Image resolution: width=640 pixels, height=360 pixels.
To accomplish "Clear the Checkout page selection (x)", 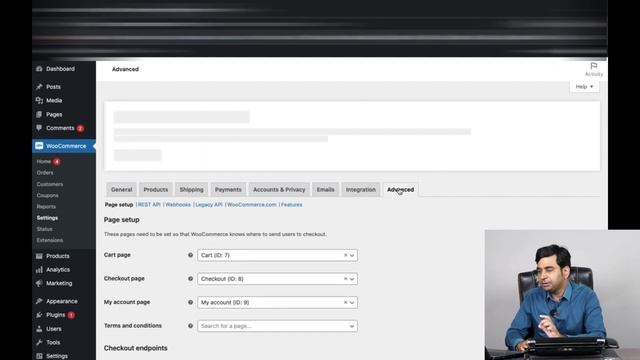I will (x=345, y=279).
